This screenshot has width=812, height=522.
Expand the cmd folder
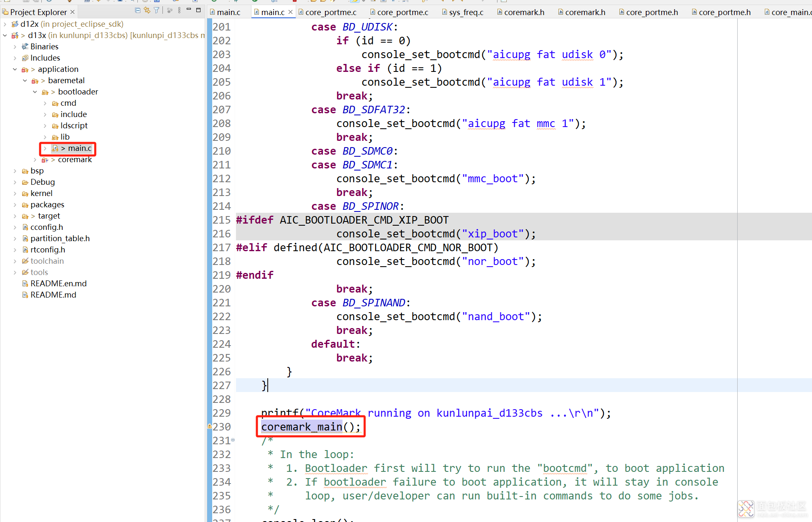pos(45,103)
